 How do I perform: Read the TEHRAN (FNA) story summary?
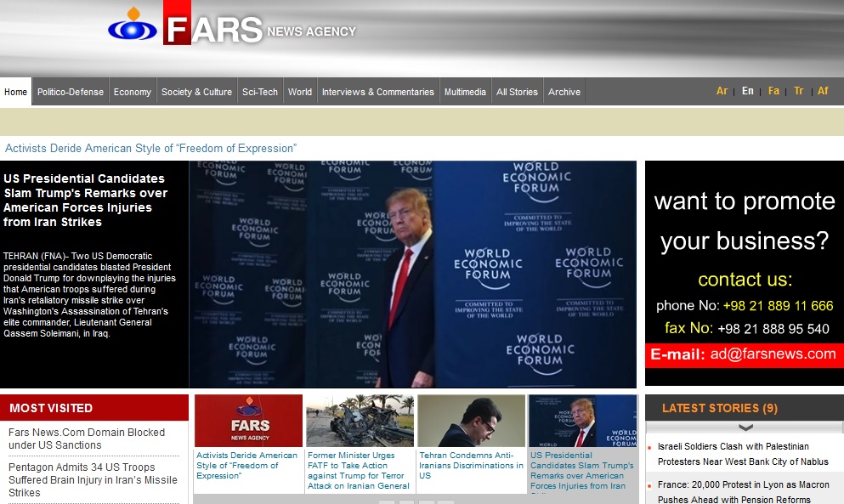click(89, 295)
